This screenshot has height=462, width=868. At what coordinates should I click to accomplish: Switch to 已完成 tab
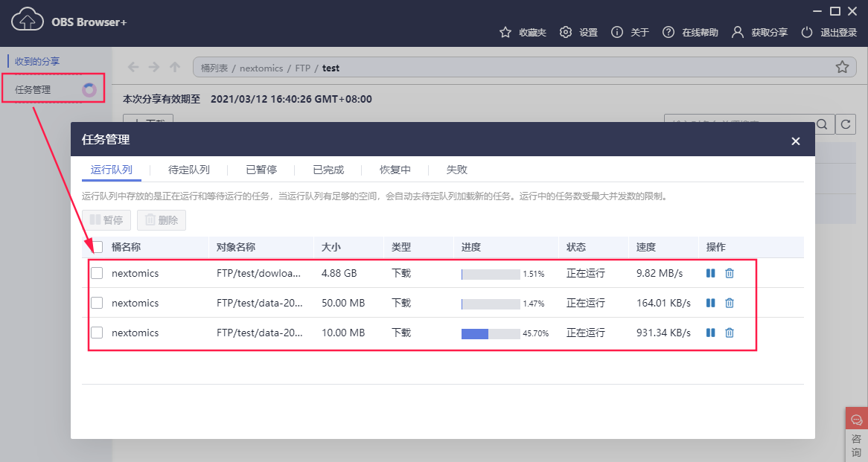(328, 170)
